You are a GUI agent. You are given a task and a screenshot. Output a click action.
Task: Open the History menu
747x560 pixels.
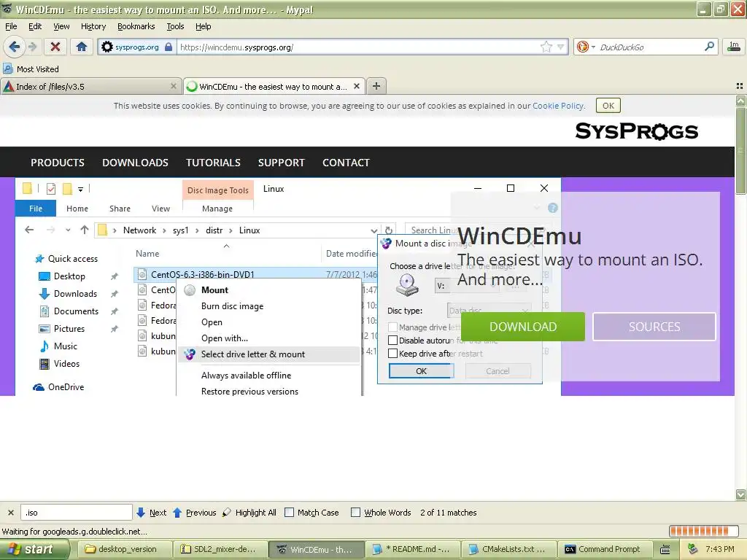pos(93,26)
